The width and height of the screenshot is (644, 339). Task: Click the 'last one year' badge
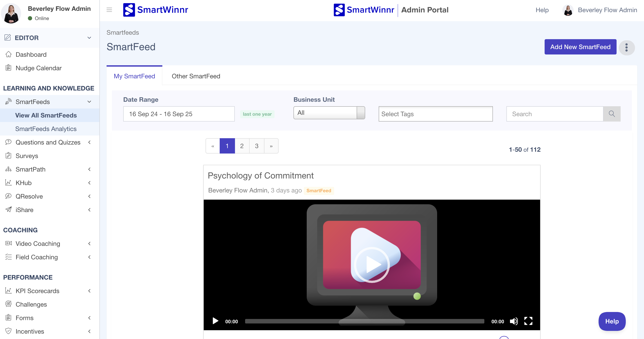point(257,114)
